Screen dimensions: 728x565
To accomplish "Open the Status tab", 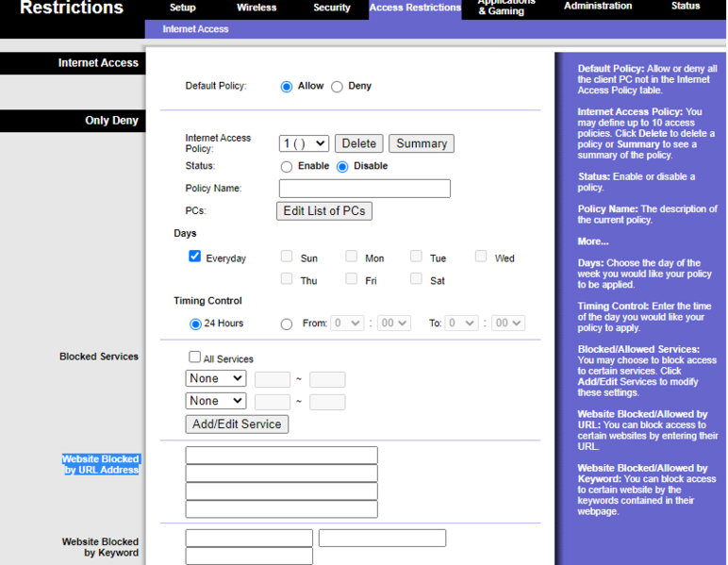I will [x=686, y=6].
